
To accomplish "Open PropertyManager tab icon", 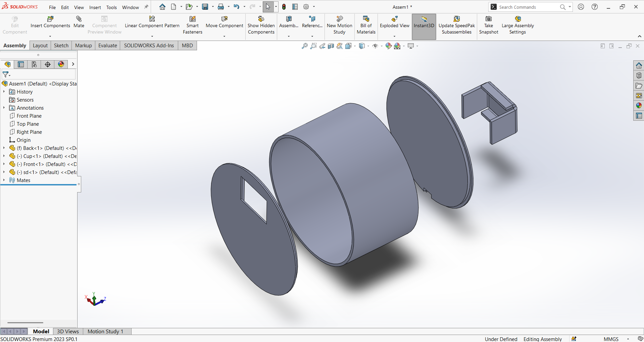I will click(21, 64).
